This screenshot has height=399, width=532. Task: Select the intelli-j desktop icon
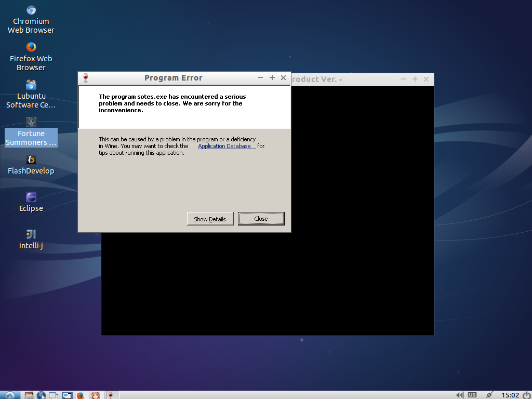(x=31, y=240)
